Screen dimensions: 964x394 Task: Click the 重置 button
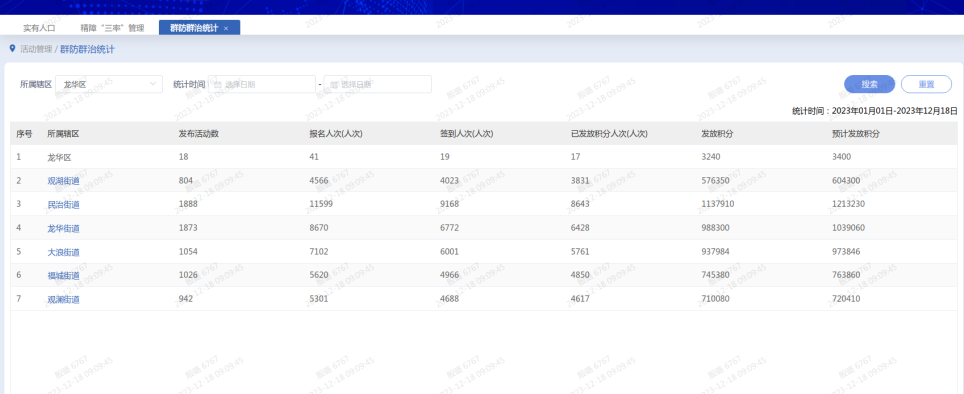[x=926, y=84]
